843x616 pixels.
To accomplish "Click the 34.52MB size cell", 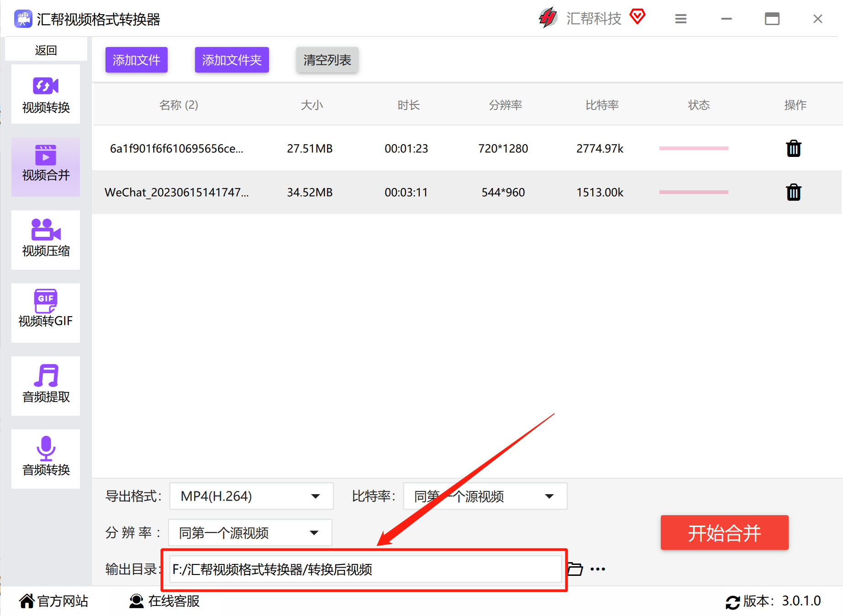I will coord(310,192).
